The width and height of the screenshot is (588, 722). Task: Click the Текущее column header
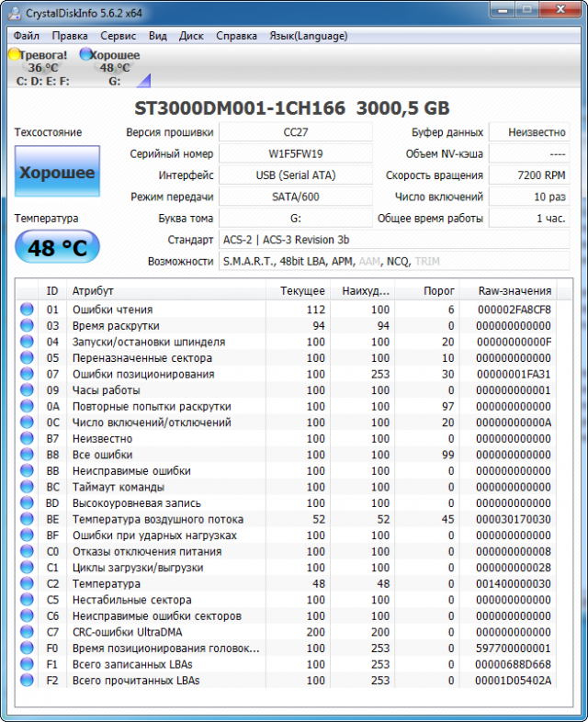(x=298, y=291)
